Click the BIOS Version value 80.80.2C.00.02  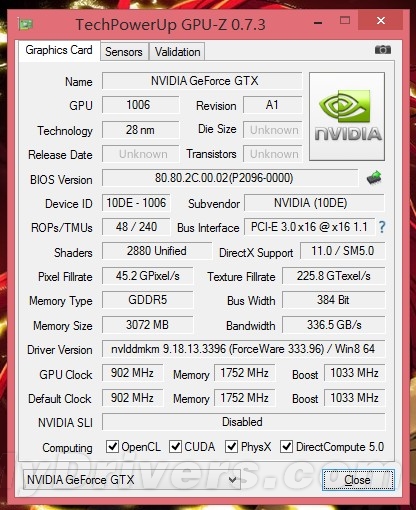tap(230, 178)
